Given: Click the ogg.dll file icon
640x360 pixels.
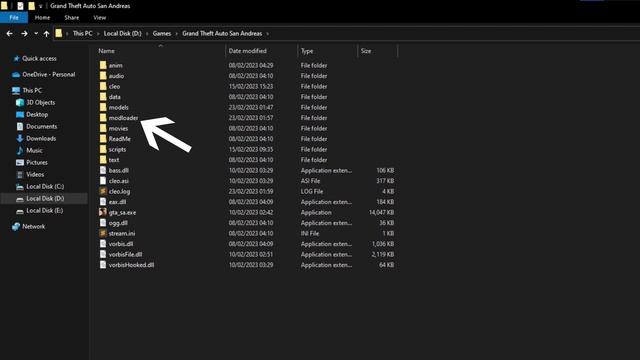Looking at the screenshot, I should tap(103, 223).
